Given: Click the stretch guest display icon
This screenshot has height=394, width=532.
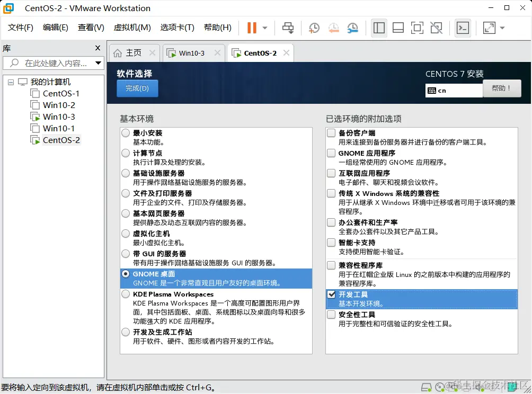Looking at the screenshot, I should click(489, 28).
